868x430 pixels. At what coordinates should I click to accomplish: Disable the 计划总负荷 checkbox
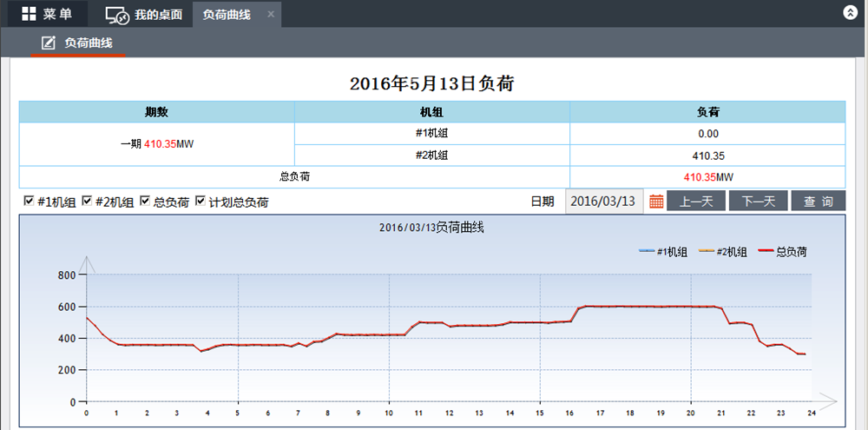coord(201,201)
